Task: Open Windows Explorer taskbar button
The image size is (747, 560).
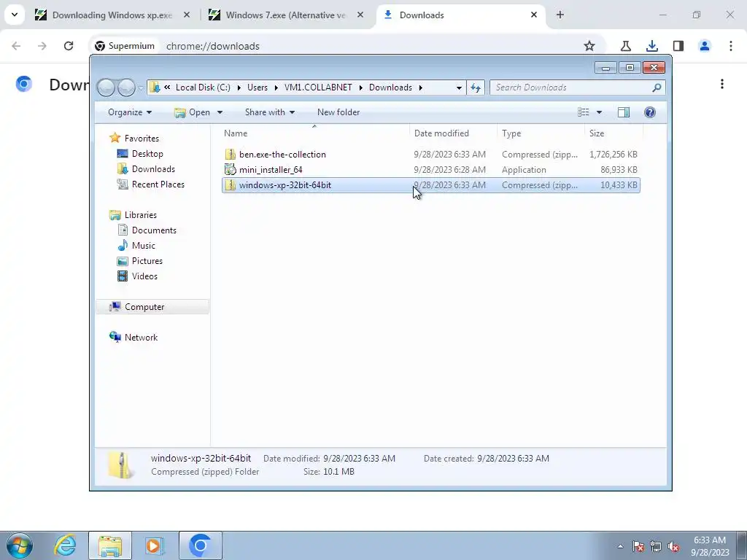Action: [110, 545]
